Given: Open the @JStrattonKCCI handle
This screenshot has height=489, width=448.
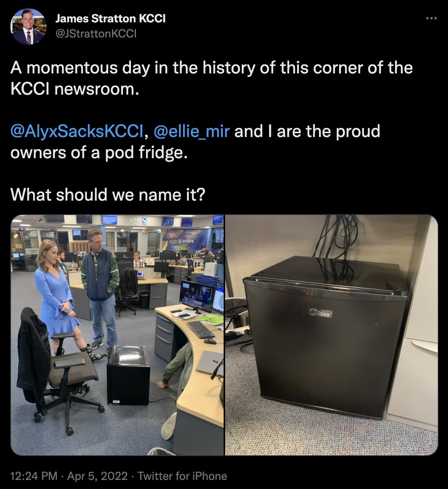Looking at the screenshot, I should (x=96, y=34).
